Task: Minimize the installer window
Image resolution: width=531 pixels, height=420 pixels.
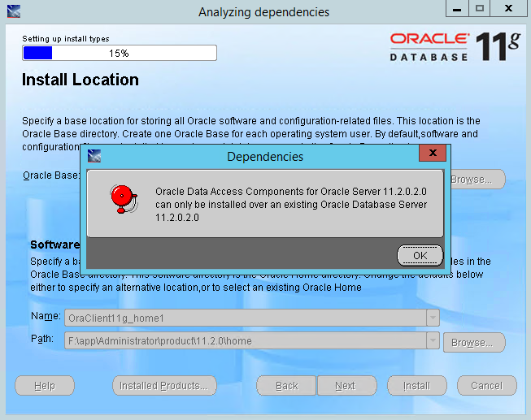Action: [x=457, y=8]
